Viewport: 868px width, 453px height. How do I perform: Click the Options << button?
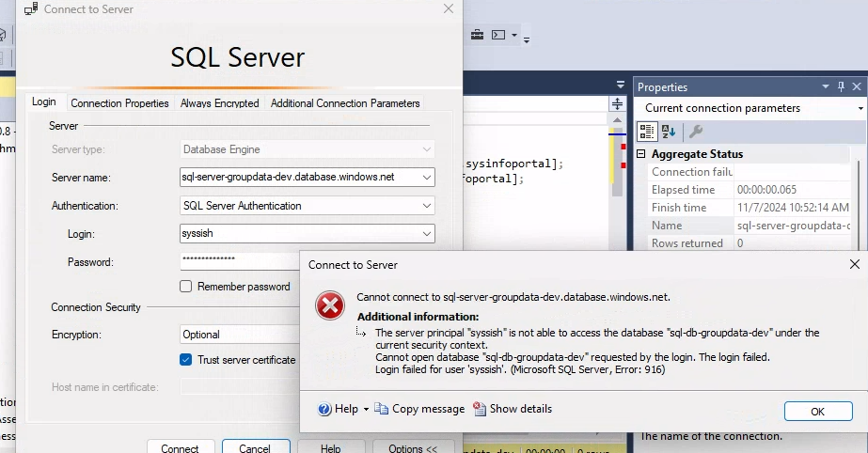[413, 447]
